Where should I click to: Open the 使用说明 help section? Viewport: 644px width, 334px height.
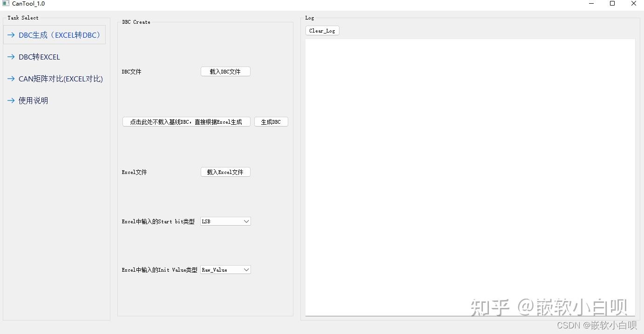click(33, 100)
